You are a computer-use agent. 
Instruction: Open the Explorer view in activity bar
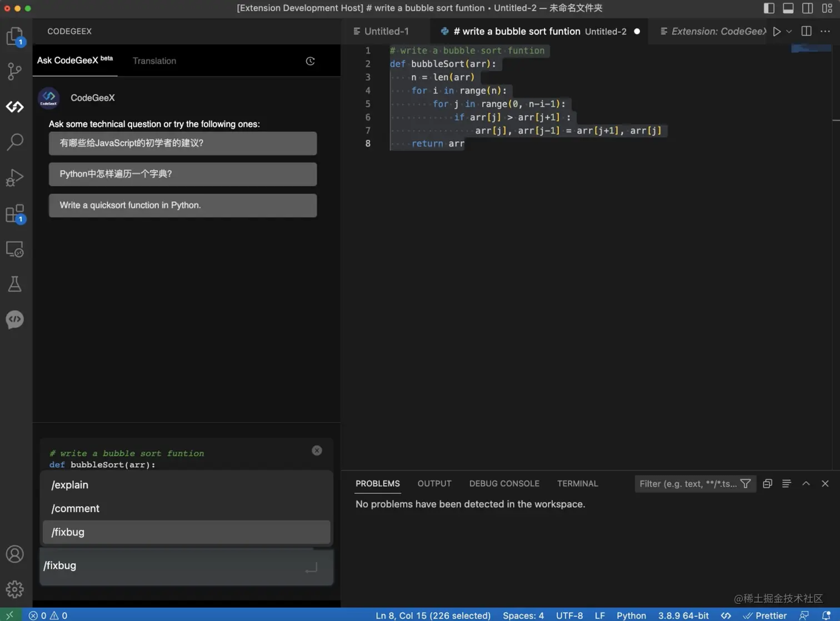tap(15, 36)
